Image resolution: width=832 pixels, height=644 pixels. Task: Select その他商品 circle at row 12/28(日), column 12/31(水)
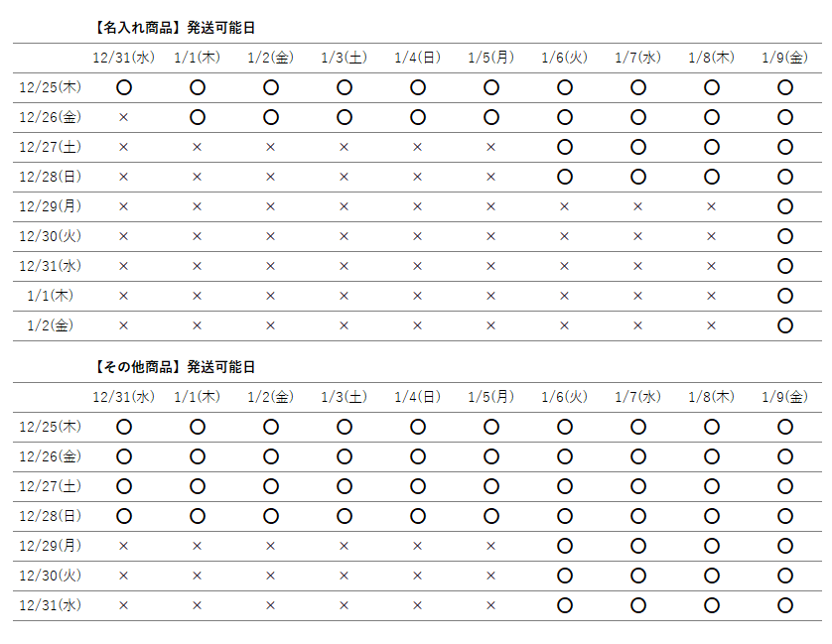point(124,516)
